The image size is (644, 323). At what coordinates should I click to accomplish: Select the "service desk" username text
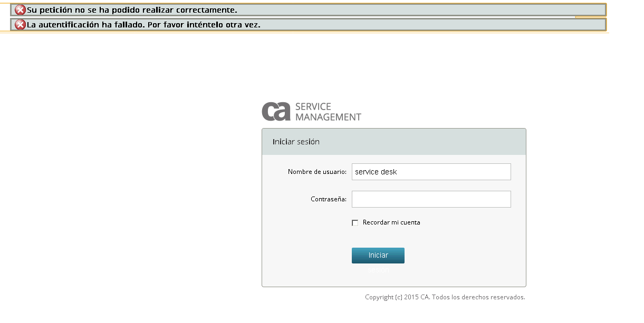pyautogui.click(x=374, y=171)
